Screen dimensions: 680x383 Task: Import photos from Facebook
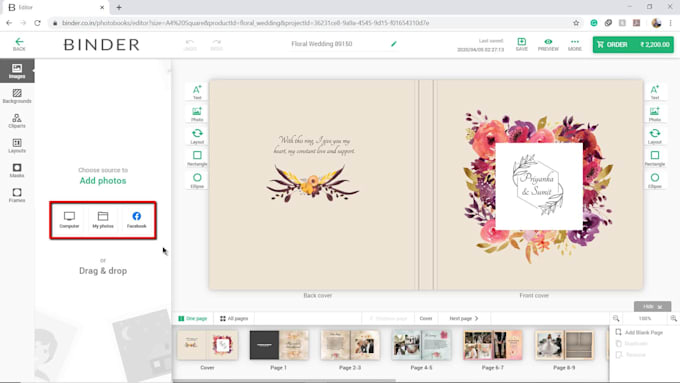137,220
